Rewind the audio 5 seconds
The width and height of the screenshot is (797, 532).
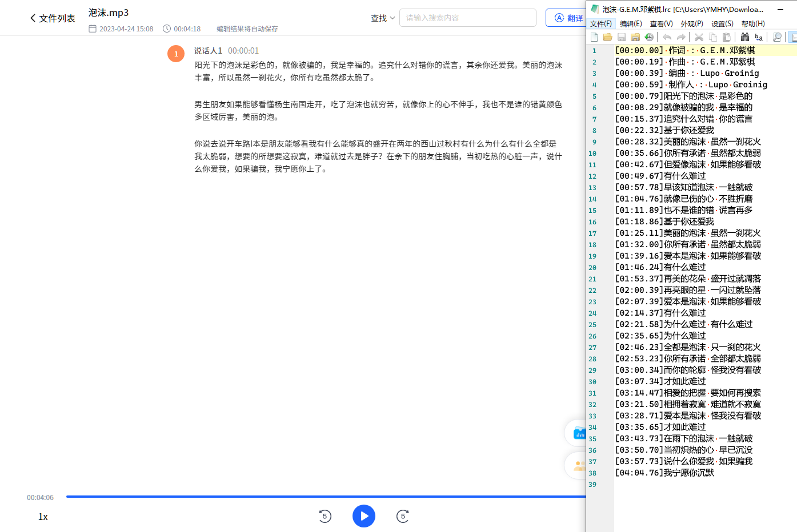325,516
